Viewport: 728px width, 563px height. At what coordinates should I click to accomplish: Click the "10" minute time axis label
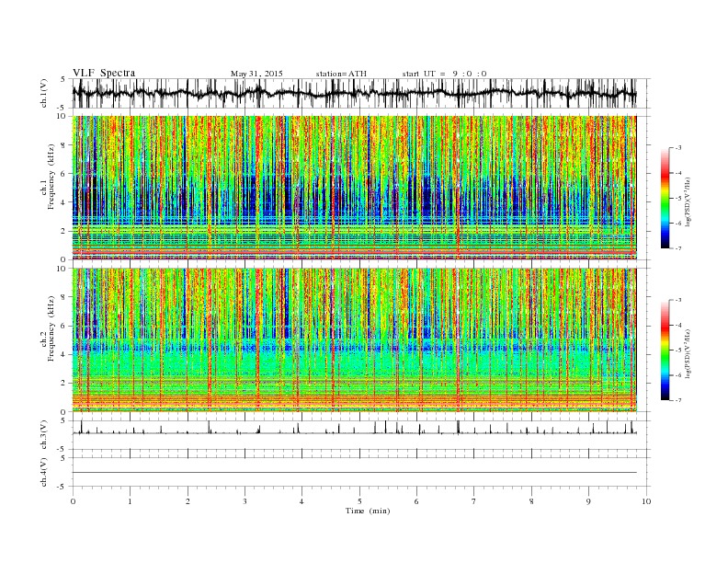tap(646, 501)
